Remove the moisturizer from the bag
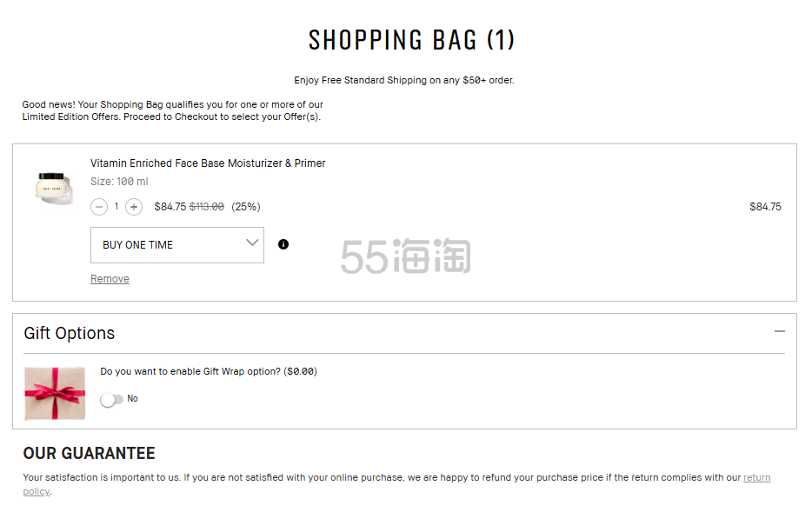 (110, 279)
